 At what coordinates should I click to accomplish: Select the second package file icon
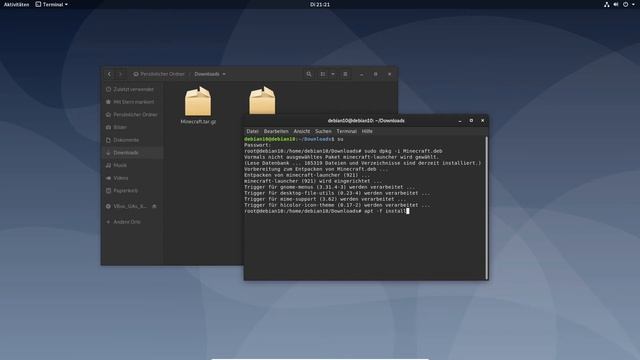pos(262,100)
